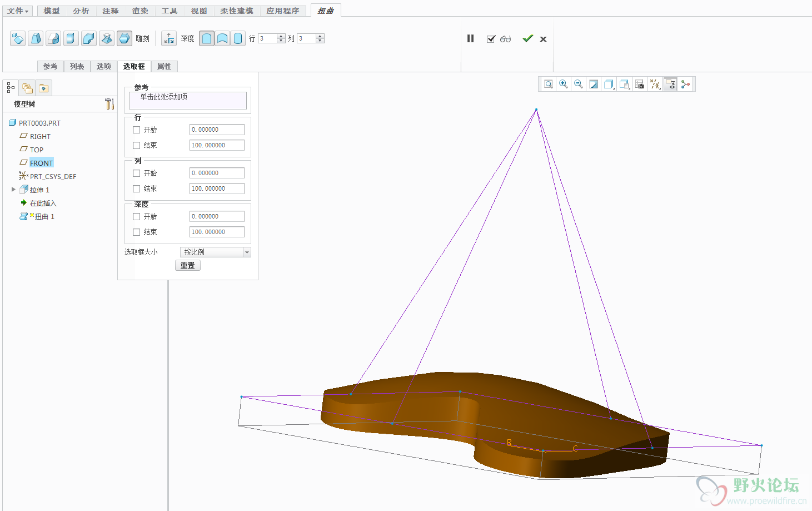This screenshot has width=812, height=511.
Task: Step the 列 spinner value
Action: tap(320, 38)
